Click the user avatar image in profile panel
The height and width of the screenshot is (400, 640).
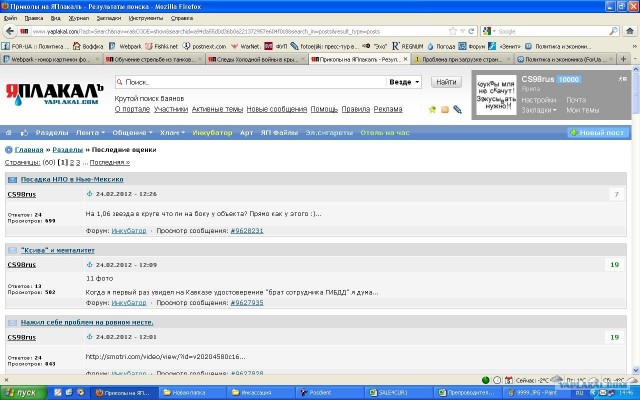[496, 95]
